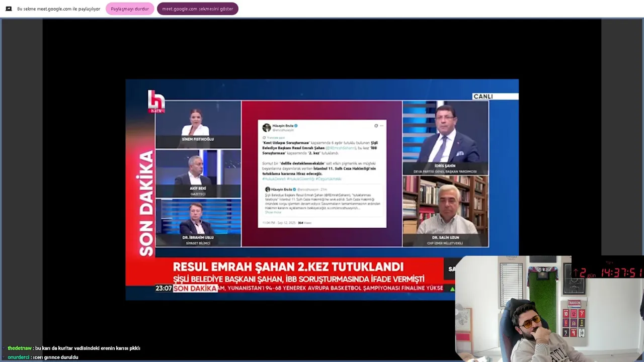Click the vertical 'SON DAKİKA' banner

(146, 203)
